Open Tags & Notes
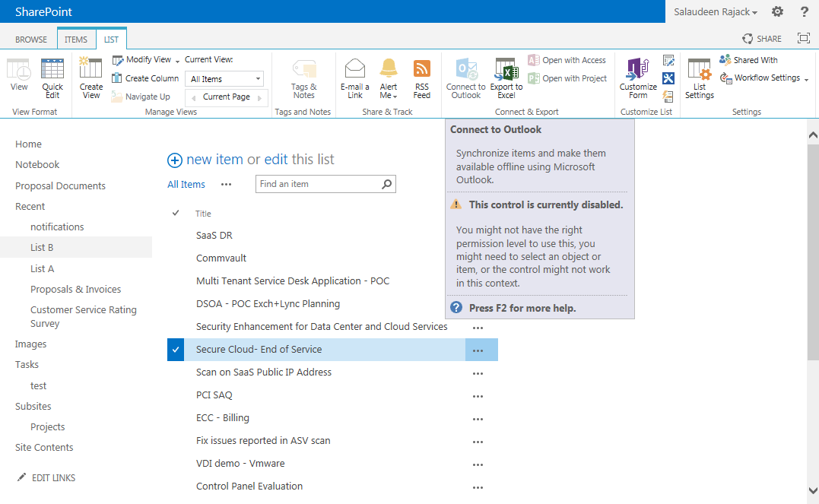819x504 pixels. (x=304, y=78)
